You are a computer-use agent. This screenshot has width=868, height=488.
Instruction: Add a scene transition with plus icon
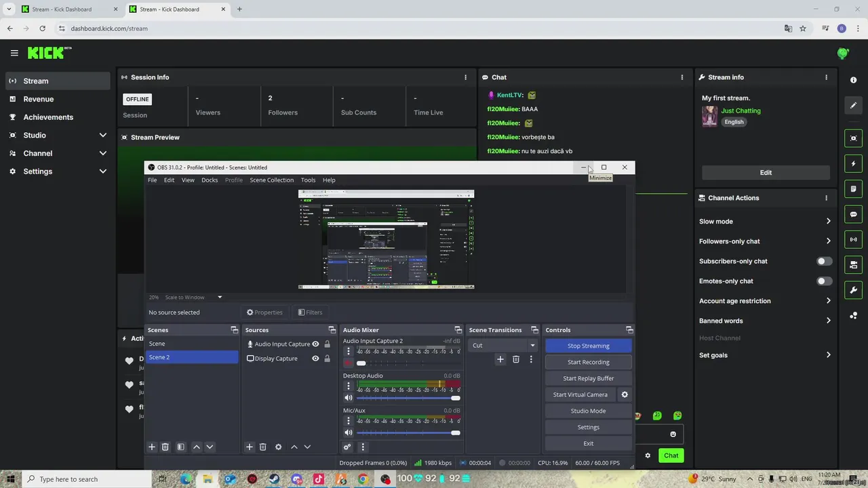(500, 359)
